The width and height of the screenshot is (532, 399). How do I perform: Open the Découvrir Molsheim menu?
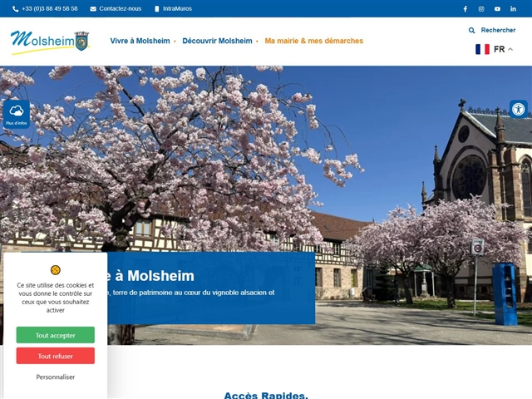coord(217,41)
